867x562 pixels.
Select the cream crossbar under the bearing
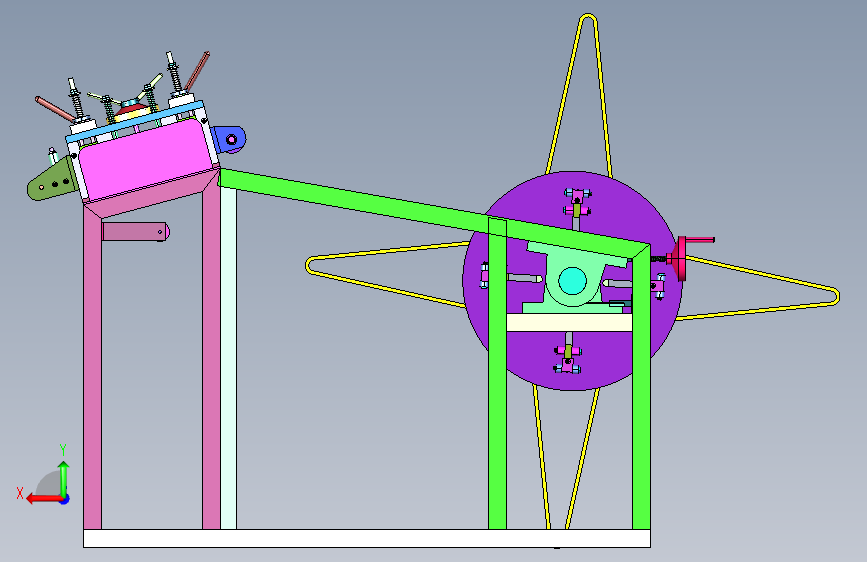click(x=569, y=322)
